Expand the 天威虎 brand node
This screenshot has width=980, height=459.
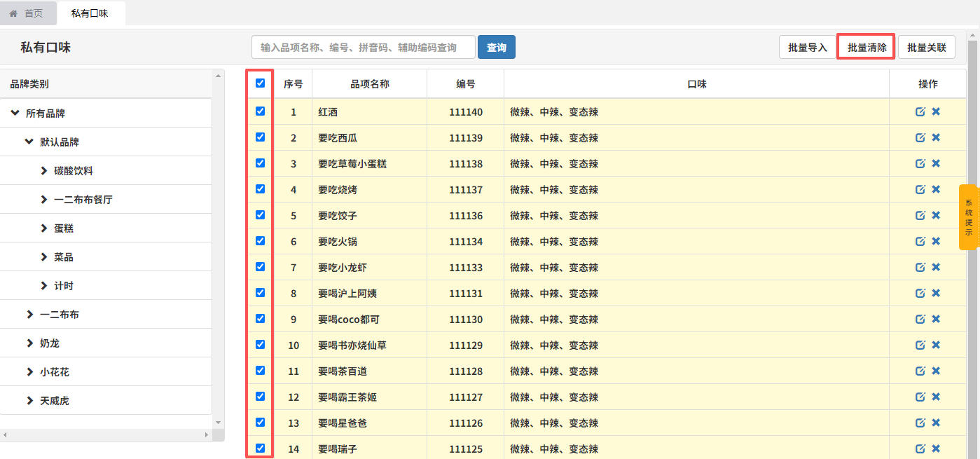[30, 400]
